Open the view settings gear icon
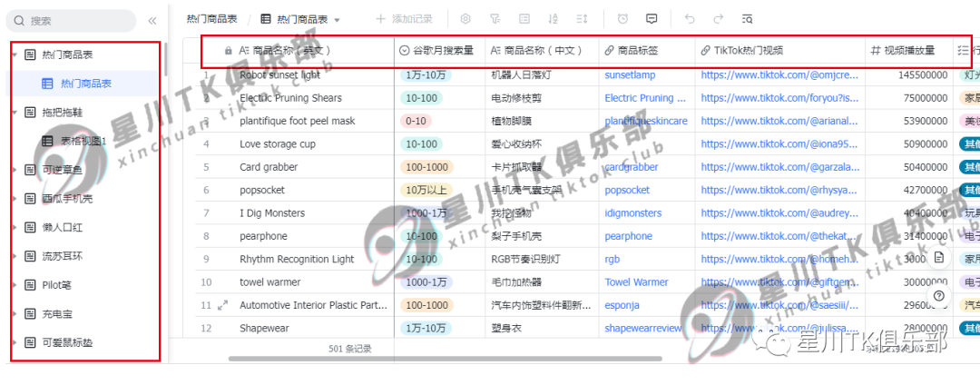This screenshot has height=385, width=980. tap(465, 19)
